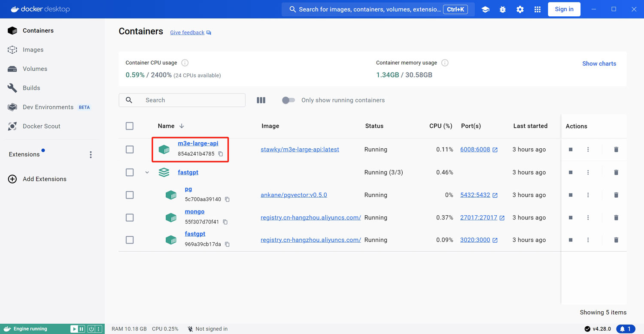The image size is (644, 334).
Task: Open Extensions three-dot menu
Action: coord(91,154)
